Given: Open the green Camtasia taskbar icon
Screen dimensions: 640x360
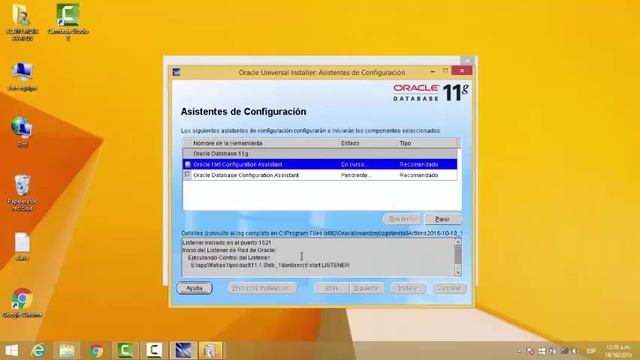Looking at the screenshot, I should tap(125, 351).
